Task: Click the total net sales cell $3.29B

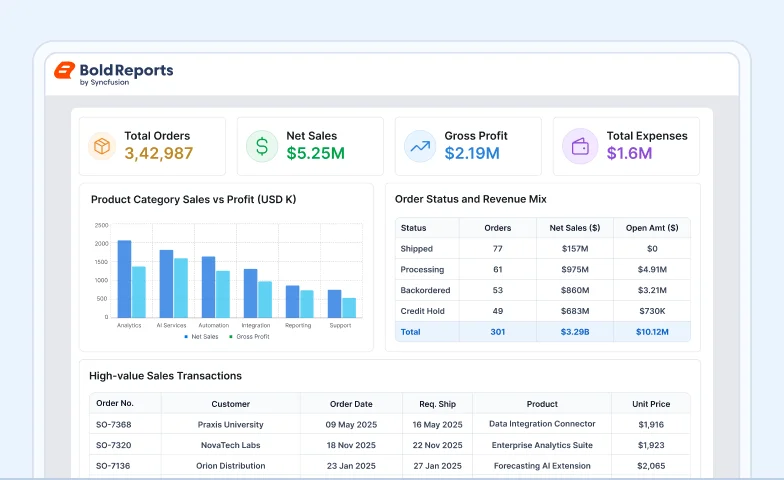Action: [574, 332]
